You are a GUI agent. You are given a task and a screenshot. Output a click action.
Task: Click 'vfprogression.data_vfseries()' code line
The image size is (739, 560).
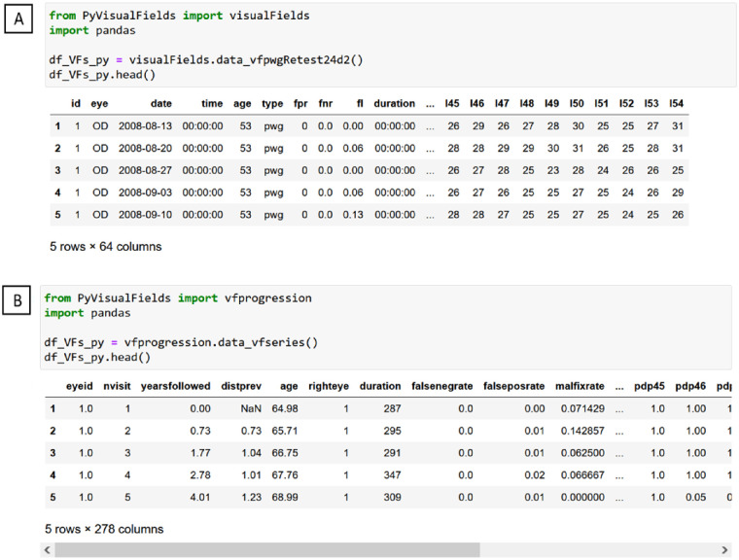pyautogui.click(x=181, y=342)
